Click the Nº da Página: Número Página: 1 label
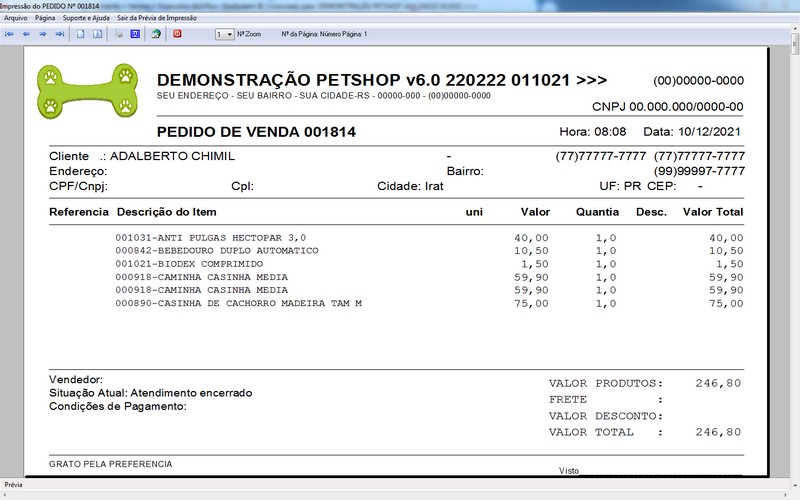 point(324,34)
